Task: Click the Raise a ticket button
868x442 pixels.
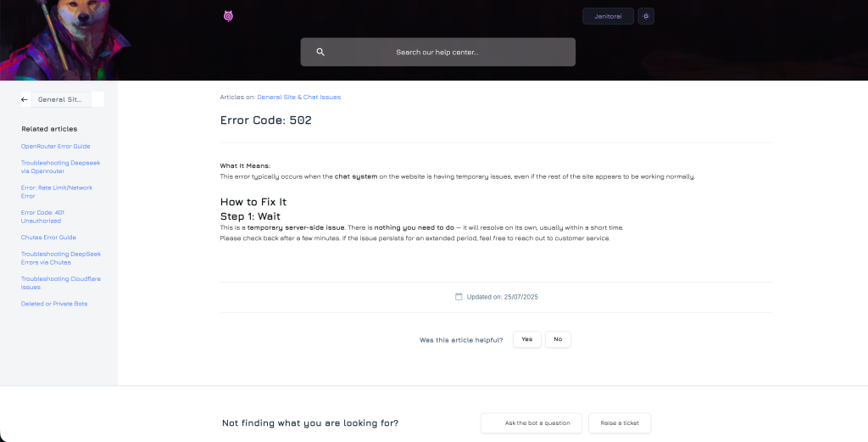Action: (x=620, y=422)
